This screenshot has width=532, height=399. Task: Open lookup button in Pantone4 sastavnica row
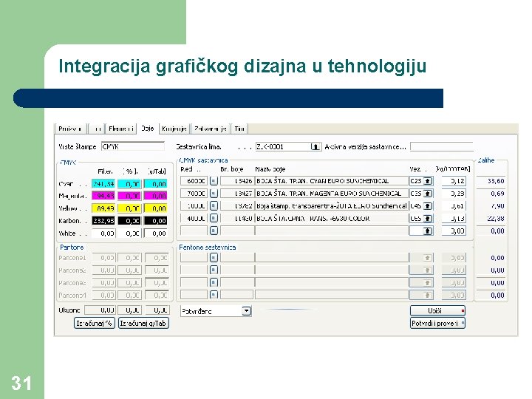214,295
